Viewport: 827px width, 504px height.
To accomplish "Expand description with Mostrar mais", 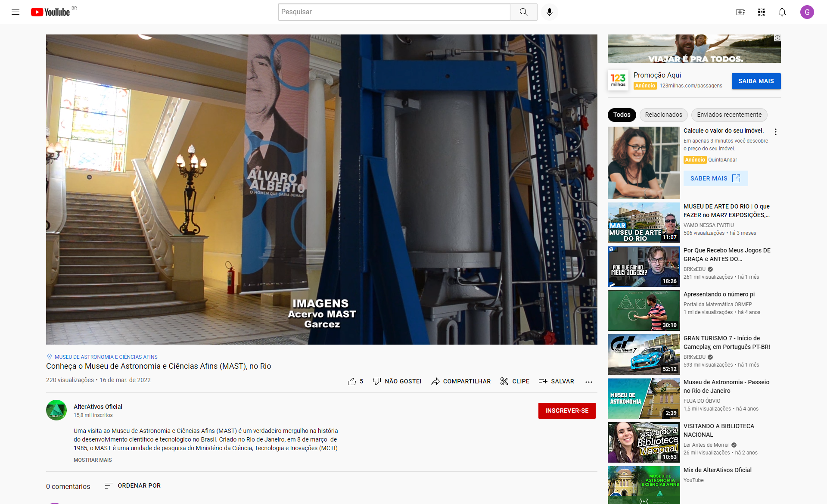I will point(93,460).
